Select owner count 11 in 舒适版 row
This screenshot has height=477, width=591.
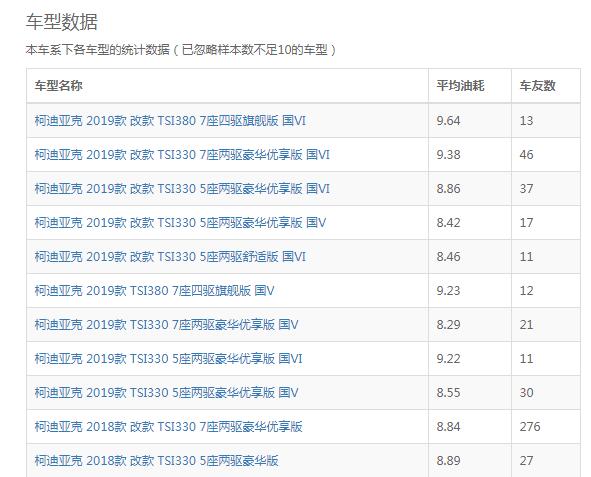coord(526,257)
